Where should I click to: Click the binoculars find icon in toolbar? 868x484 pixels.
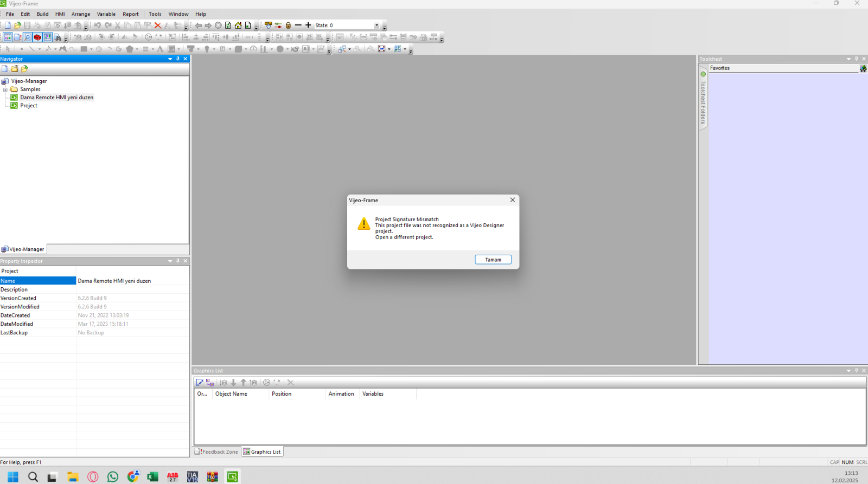(x=58, y=37)
